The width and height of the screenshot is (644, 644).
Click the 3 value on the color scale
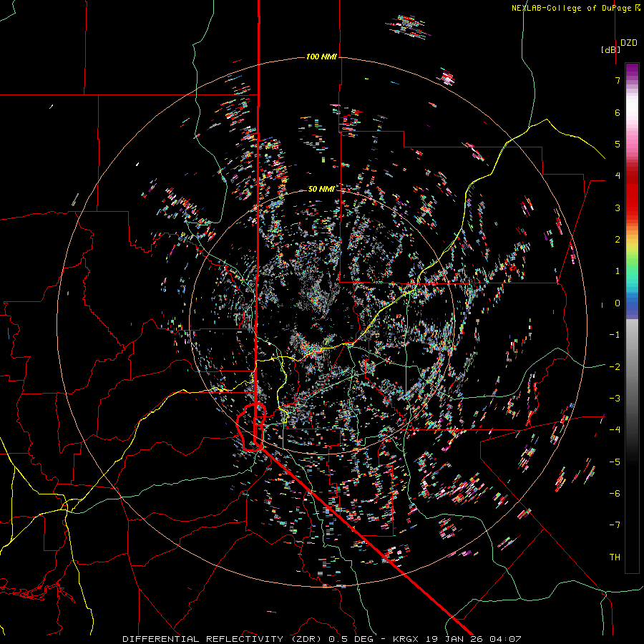618,208
